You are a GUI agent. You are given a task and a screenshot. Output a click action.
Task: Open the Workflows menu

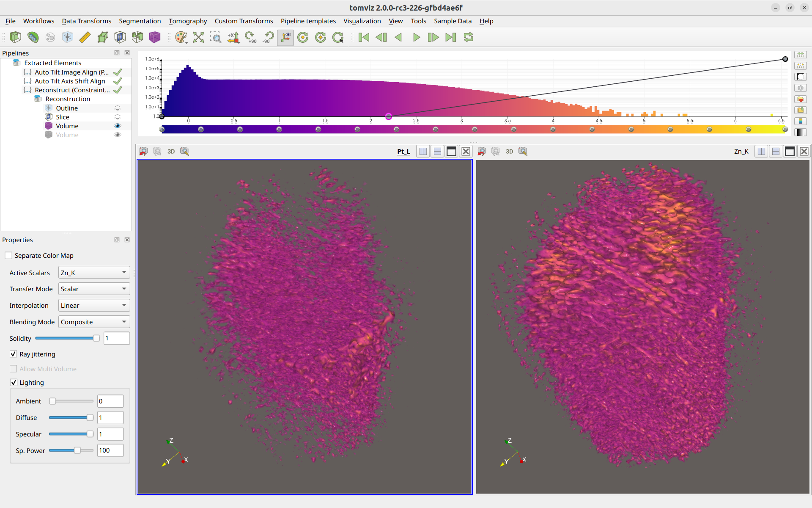coord(38,21)
